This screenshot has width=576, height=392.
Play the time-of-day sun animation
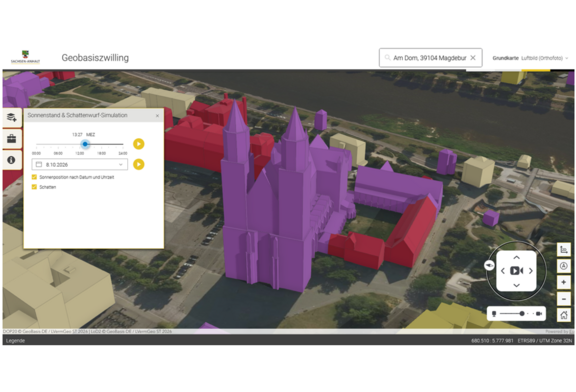click(x=138, y=144)
